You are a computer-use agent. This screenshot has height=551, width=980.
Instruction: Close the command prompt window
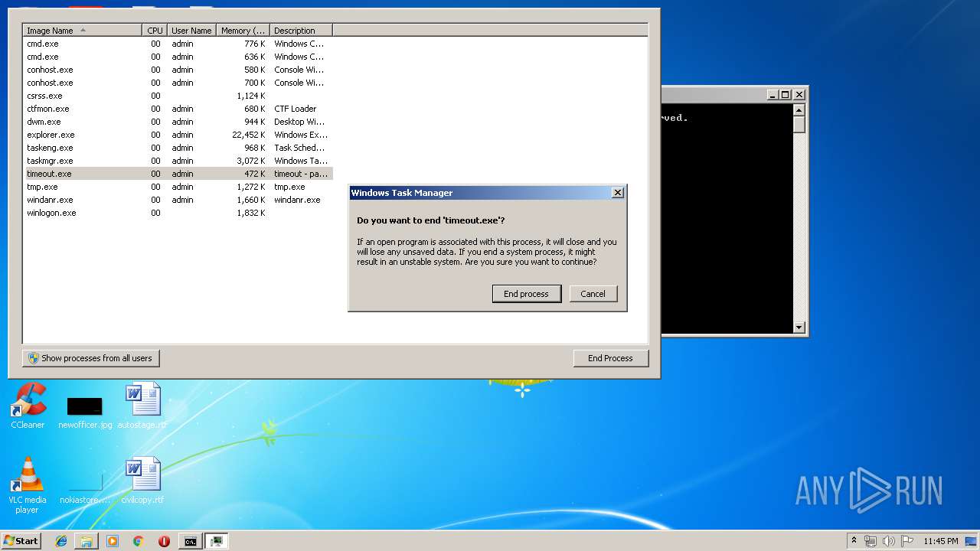(x=799, y=95)
